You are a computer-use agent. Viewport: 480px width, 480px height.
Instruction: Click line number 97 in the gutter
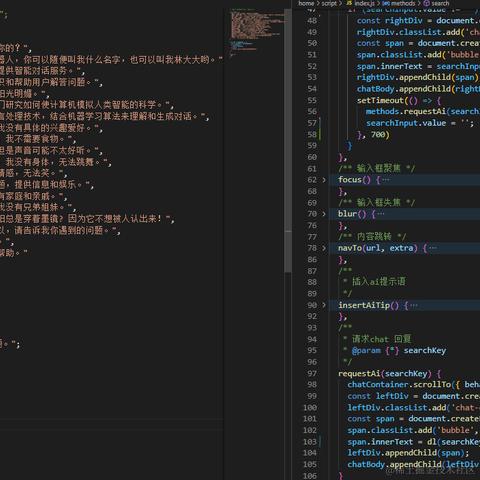click(312, 374)
